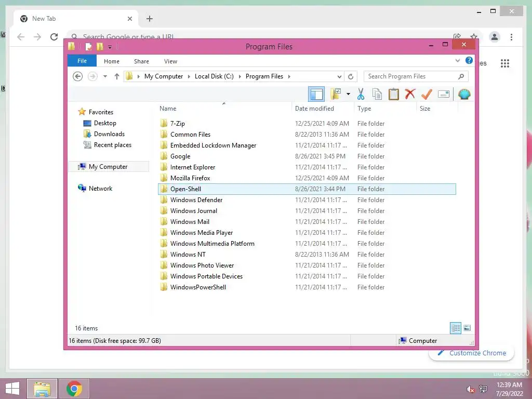Image resolution: width=532 pixels, height=399 pixels.
Task: Go forward in Explorer
Action: 92,76
